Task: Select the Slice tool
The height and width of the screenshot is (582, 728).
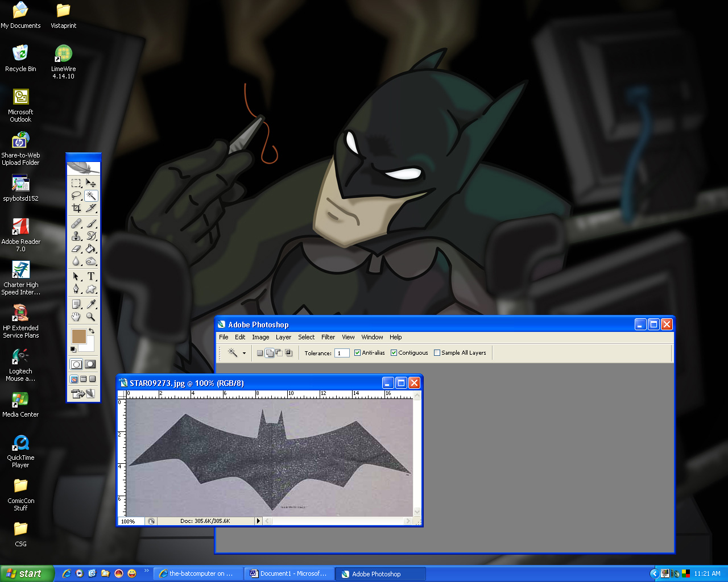Action: 91,208
